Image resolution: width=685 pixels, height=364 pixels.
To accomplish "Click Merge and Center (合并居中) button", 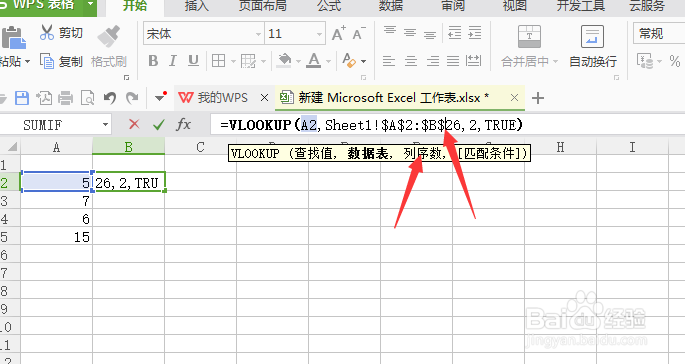I will (529, 46).
